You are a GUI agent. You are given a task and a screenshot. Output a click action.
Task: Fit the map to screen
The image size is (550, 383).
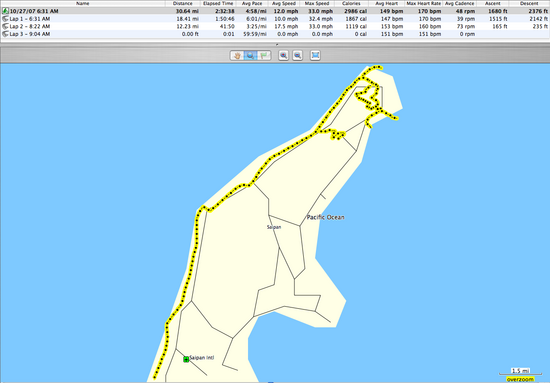(315, 55)
